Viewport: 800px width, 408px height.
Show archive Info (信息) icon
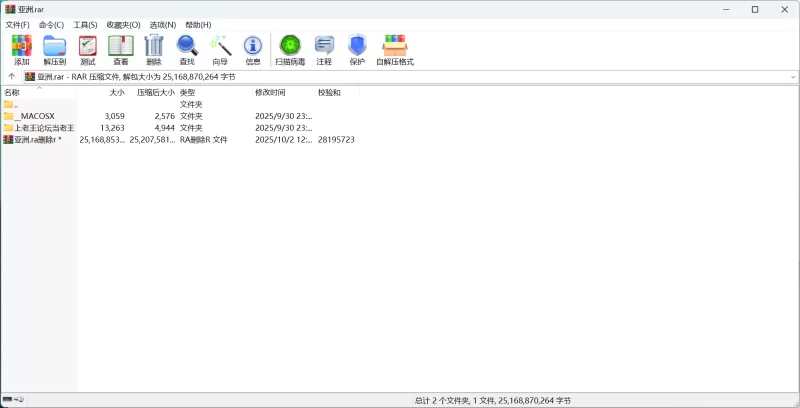coord(253,48)
